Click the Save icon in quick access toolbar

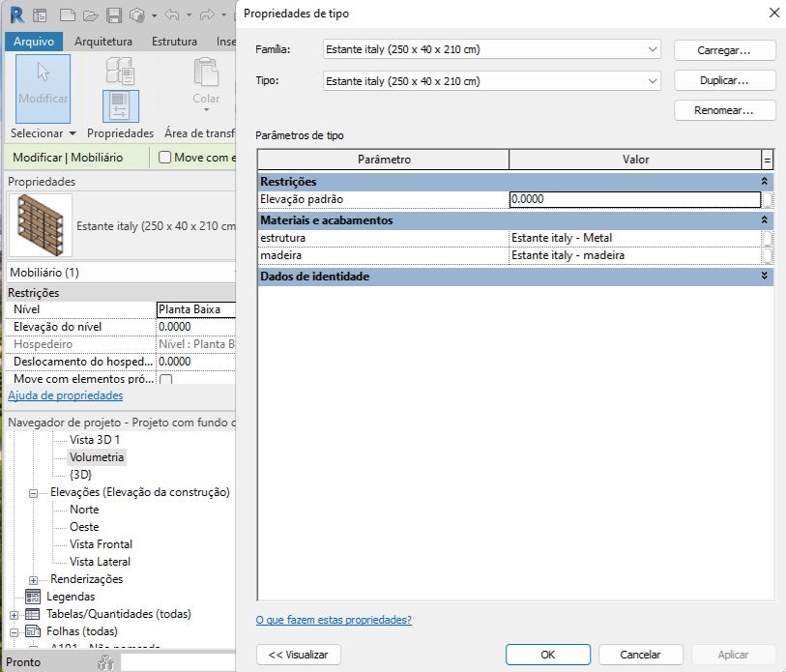click(114, 15)
